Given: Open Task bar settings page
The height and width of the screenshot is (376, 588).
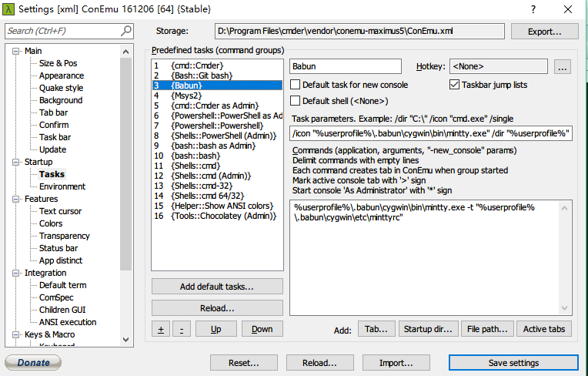Looking at the screenshot, I should point(55,137).
